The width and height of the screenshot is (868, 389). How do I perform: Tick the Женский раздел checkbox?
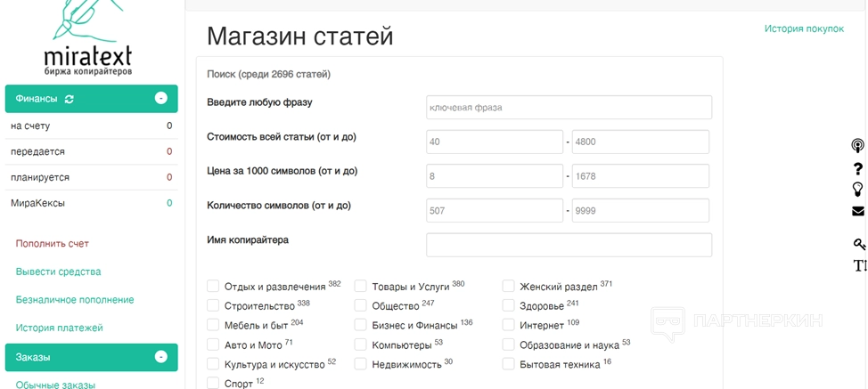coord(508,287)
